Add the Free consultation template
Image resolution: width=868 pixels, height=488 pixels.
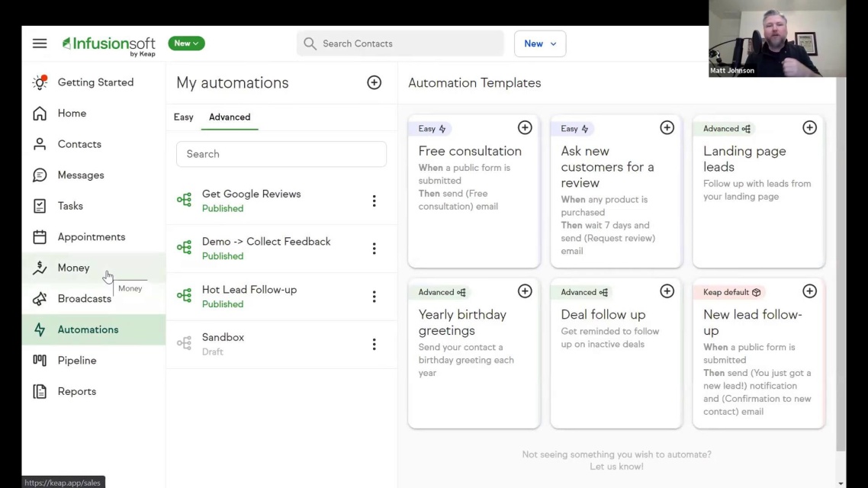pos(525,128)
